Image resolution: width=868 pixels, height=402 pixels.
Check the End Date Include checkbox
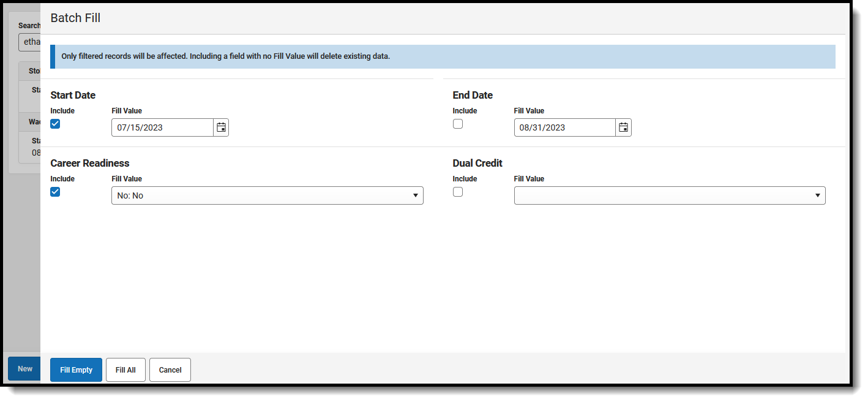458,124
